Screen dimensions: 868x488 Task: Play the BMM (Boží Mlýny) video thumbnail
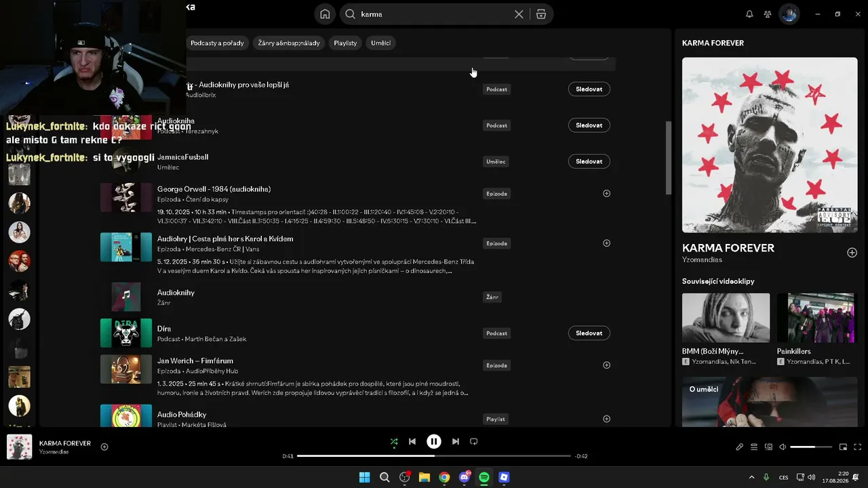726,318
